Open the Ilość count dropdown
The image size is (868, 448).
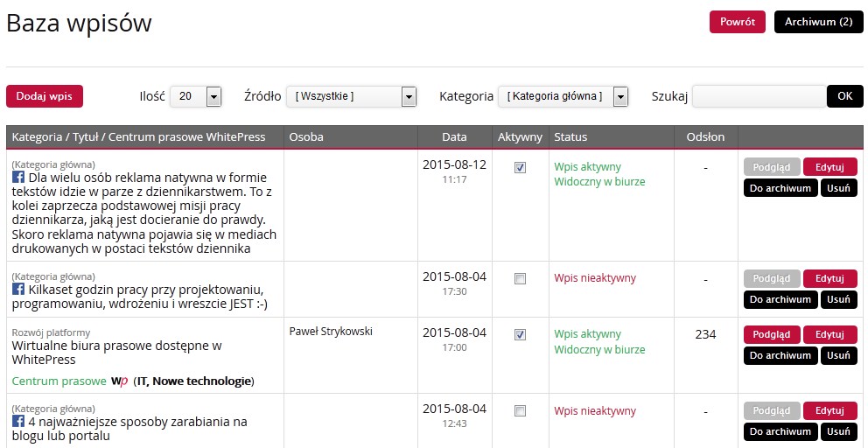point(195,96)
